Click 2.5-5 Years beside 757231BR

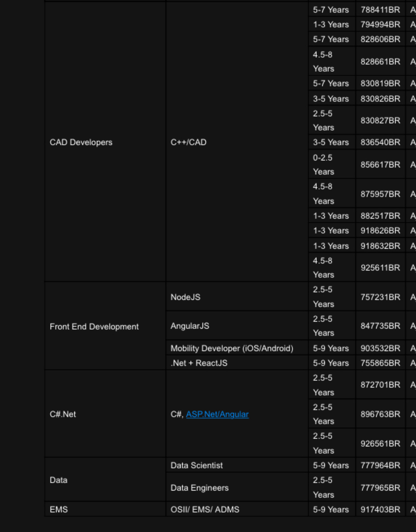tap(332, 297)
